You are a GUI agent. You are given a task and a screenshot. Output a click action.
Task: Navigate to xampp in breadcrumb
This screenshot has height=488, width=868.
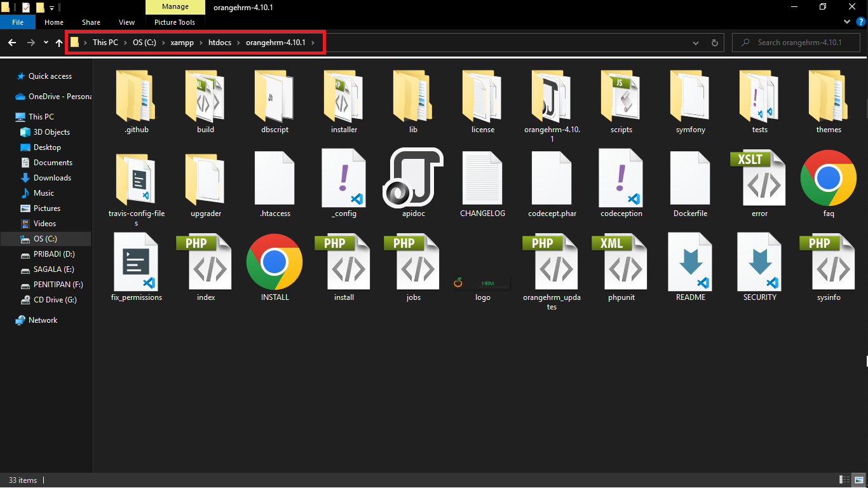click(x=181, y=43)
